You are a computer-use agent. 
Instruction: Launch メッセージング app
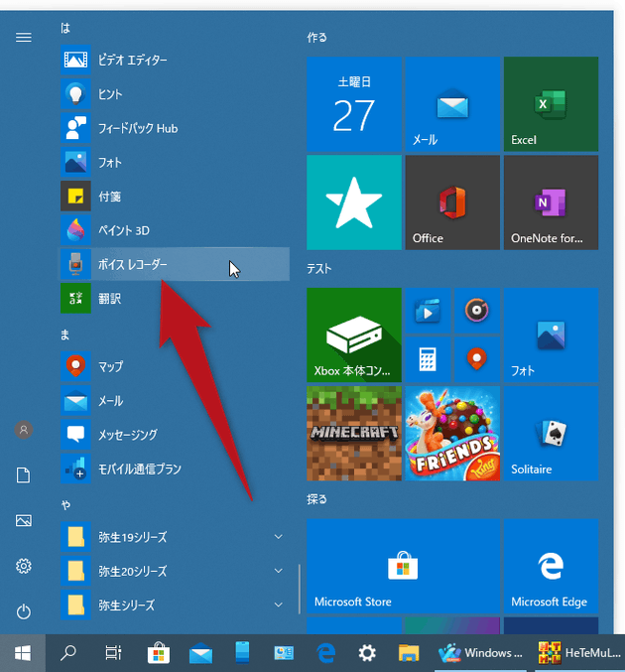point(175,435)
